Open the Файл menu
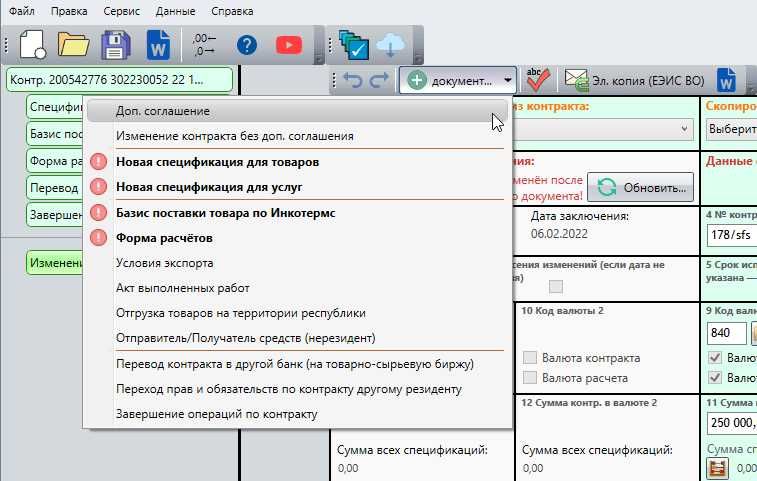 (22, 11)
